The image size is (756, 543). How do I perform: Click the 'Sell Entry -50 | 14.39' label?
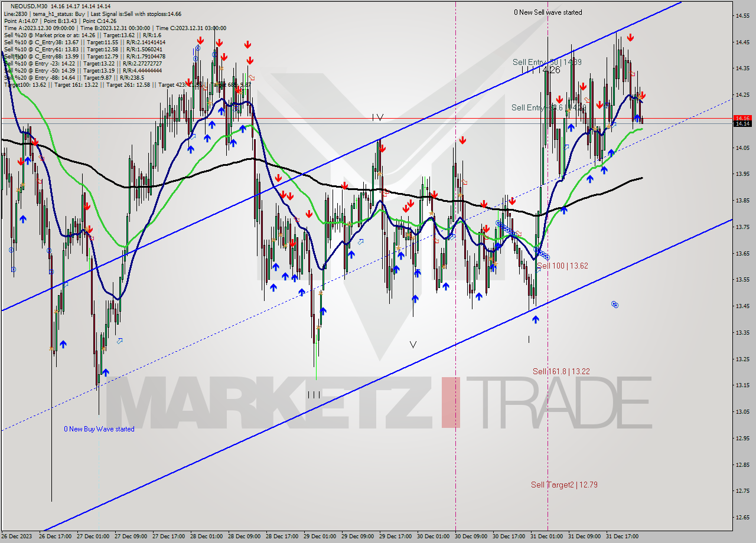coord(547,62)
